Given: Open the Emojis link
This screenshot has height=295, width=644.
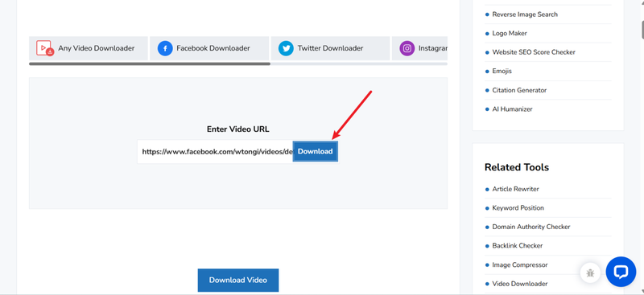Looking at the screenshot, I should [x=502, y=71].
